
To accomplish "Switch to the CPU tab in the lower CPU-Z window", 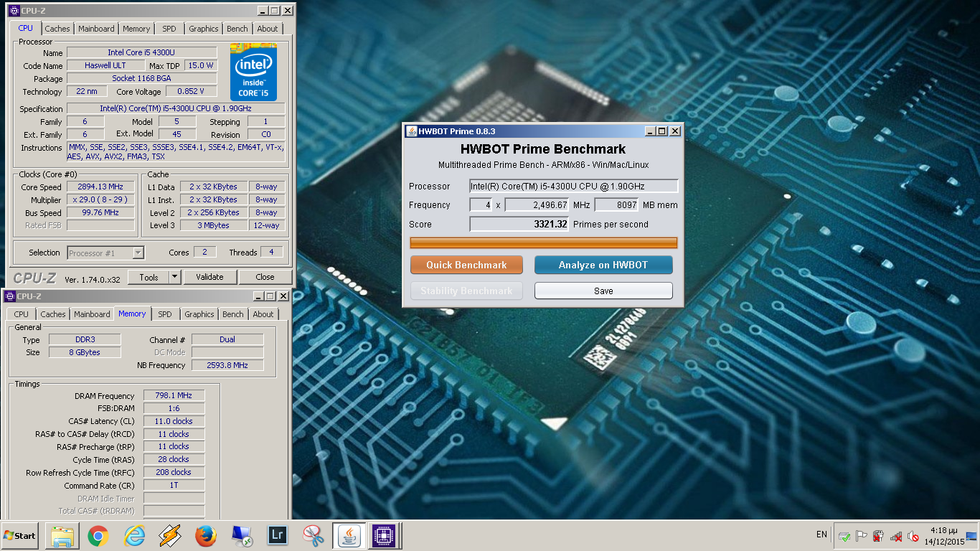I will tap(22, 314).
